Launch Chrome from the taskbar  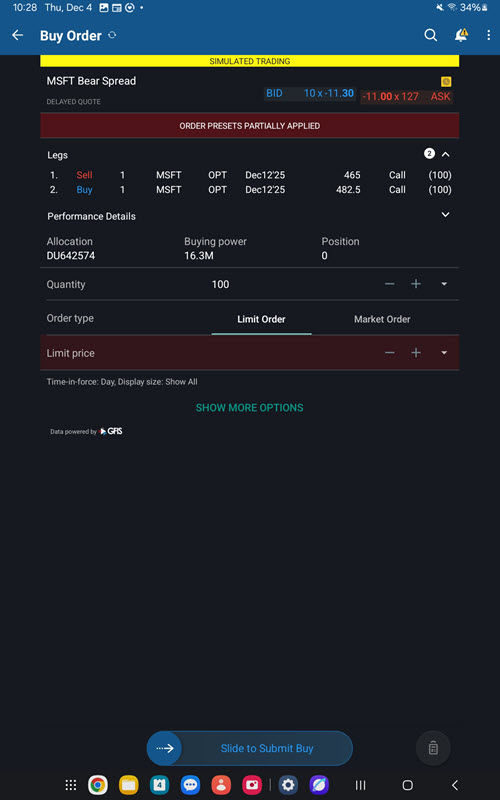97,785
